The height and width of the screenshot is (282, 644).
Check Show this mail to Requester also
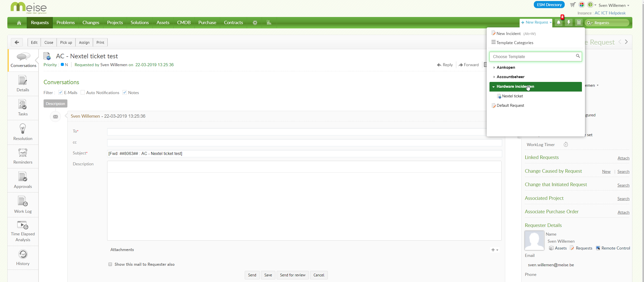(x=110, y=264)
